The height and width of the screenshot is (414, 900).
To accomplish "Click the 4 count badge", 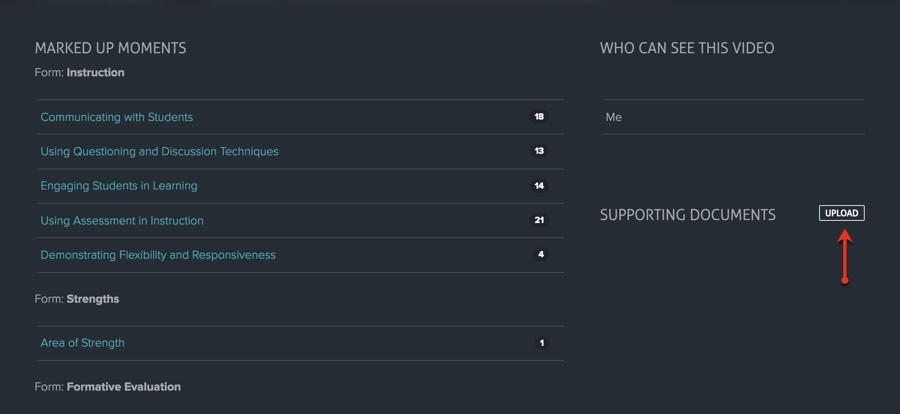I will 541,254.
